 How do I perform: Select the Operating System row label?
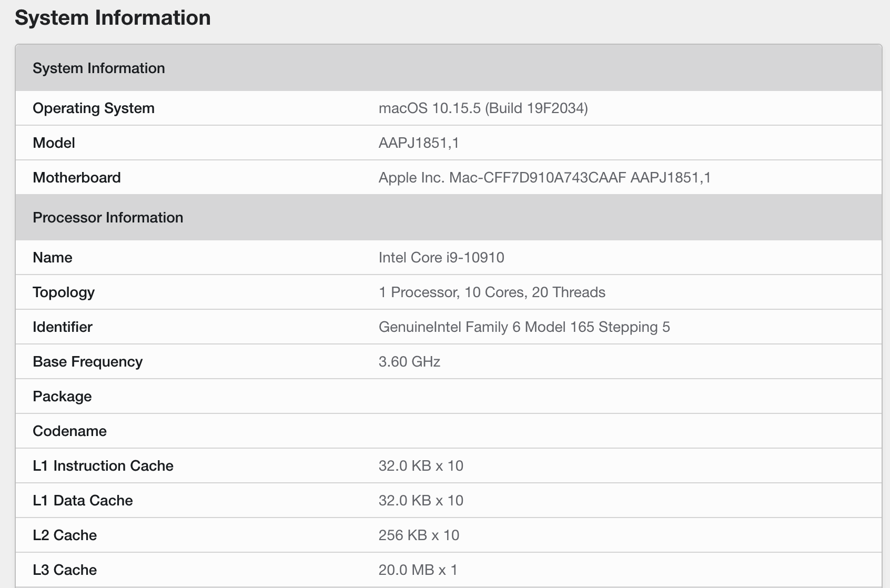(x=94, y=108)
